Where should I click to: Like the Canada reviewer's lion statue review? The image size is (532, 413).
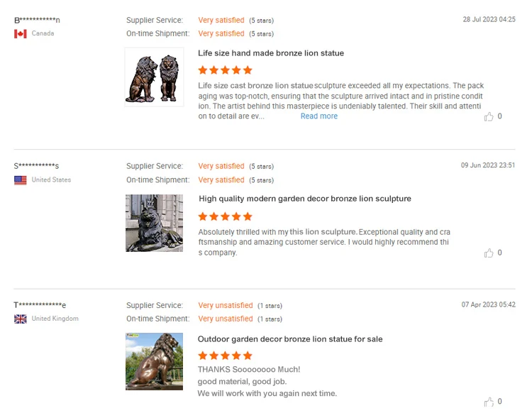489,117
